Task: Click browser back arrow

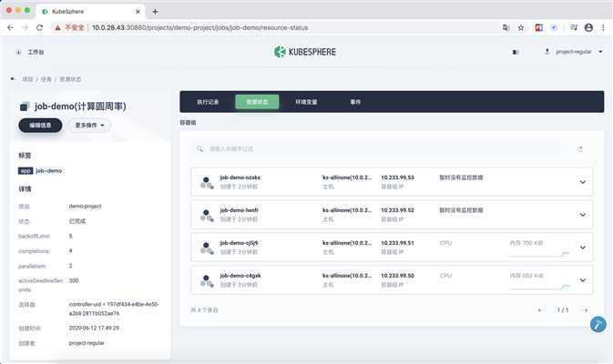Action: point(10,27)
